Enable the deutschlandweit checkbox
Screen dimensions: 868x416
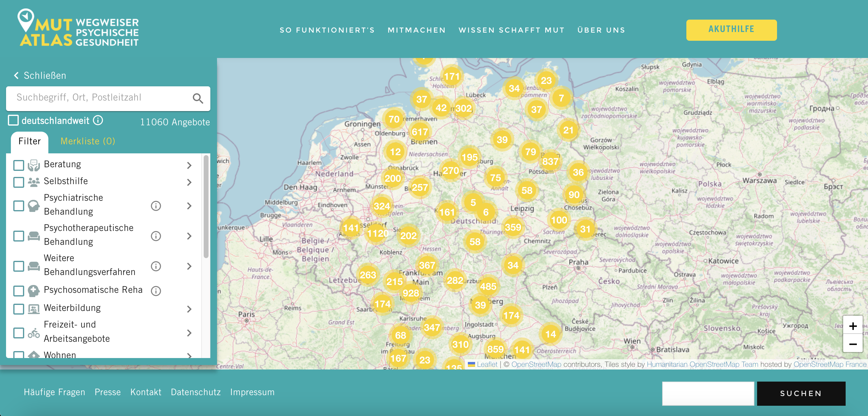coord(13,120)
